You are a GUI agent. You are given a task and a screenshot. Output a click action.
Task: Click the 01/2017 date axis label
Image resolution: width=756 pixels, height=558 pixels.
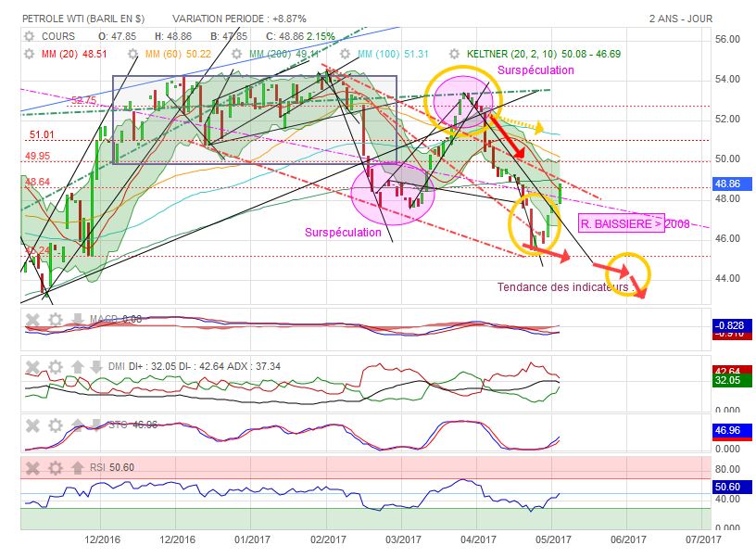253,539
